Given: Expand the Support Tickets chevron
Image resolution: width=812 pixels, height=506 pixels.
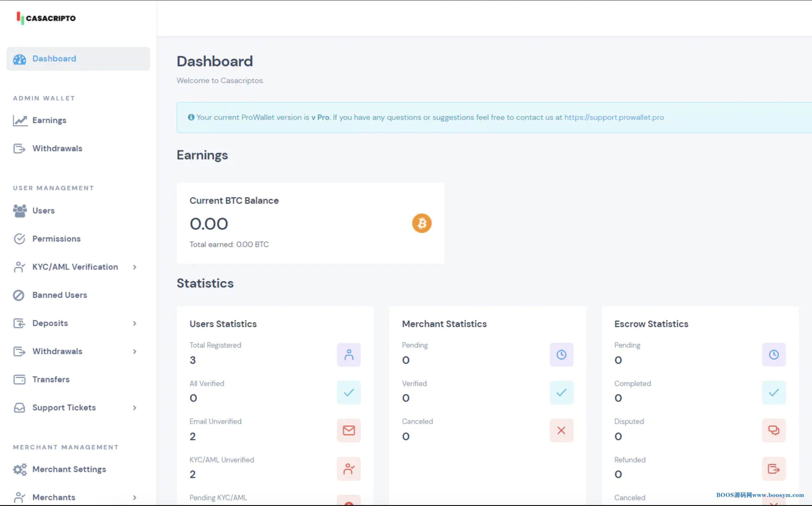Looking at the screenshot, I should pyautogui.click(x=135, y=408).
